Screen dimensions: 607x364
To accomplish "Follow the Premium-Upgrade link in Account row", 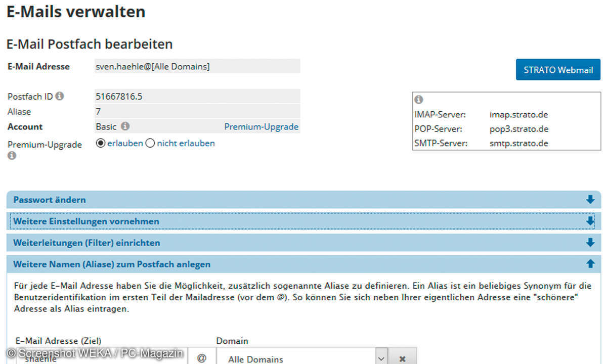I will pyautogui.click(x=261, y=126).
